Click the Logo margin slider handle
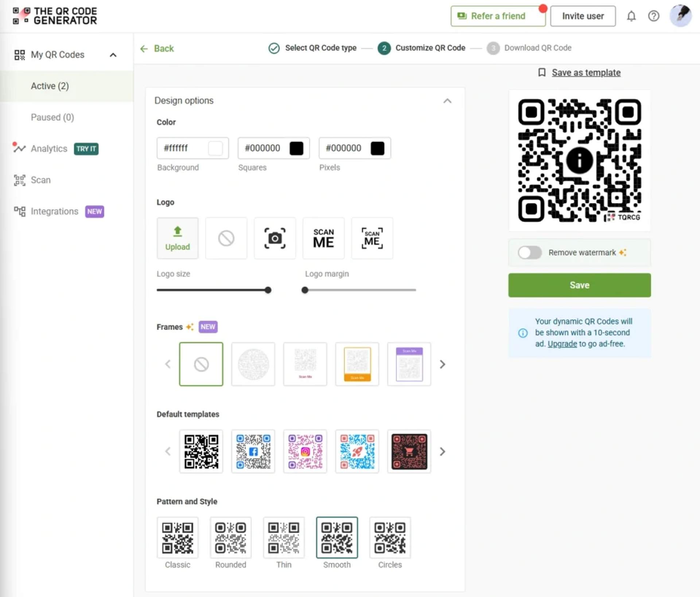Screen dimensions: 700x597 pos(305,290)
